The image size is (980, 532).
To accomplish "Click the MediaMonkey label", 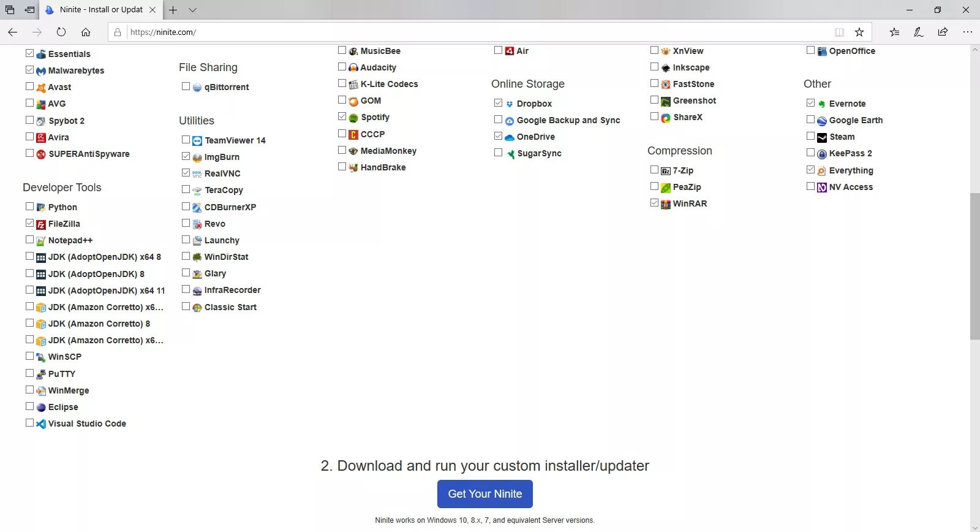I will pyautogui.click(x=388, y=151).
